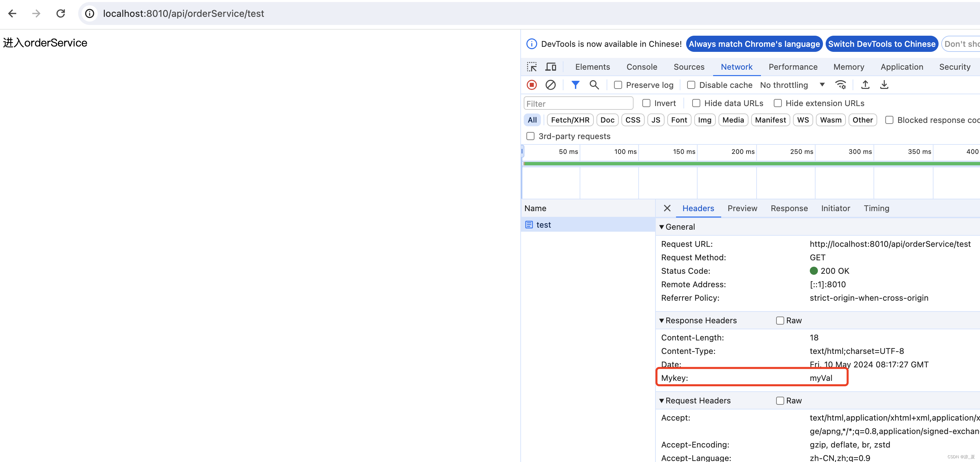
Task: Close the request details pane
Action: click(667, 208)
